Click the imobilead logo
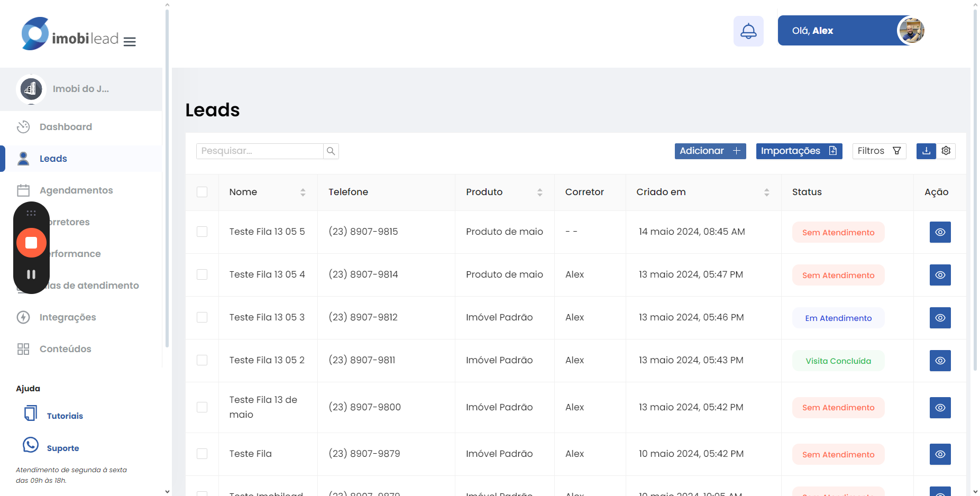 coord(70,34)
